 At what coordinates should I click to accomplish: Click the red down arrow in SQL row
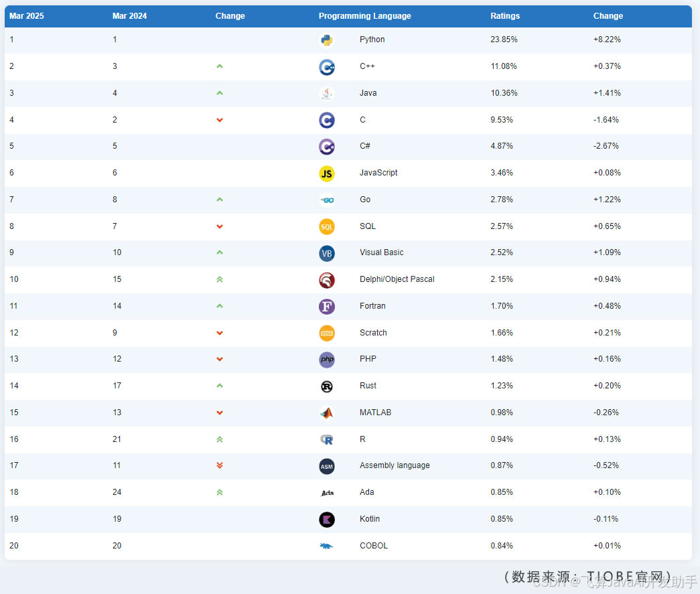point(219,226)
